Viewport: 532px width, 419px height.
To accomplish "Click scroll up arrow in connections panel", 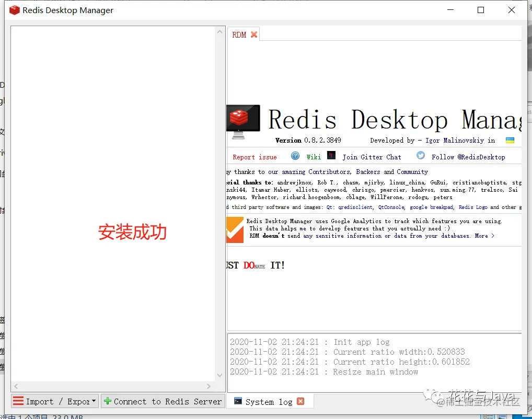I will (x=219, y=31).
